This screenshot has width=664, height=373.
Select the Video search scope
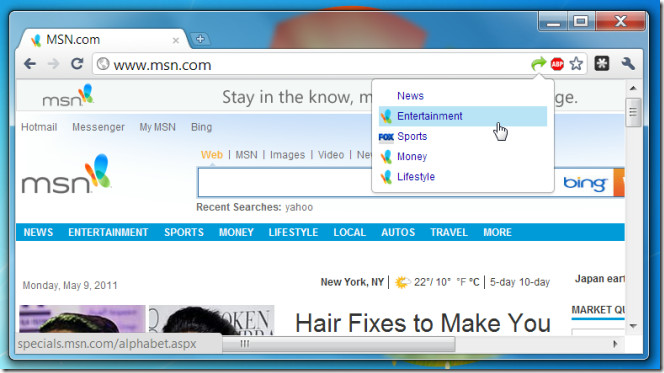click(x=331, y=155)
